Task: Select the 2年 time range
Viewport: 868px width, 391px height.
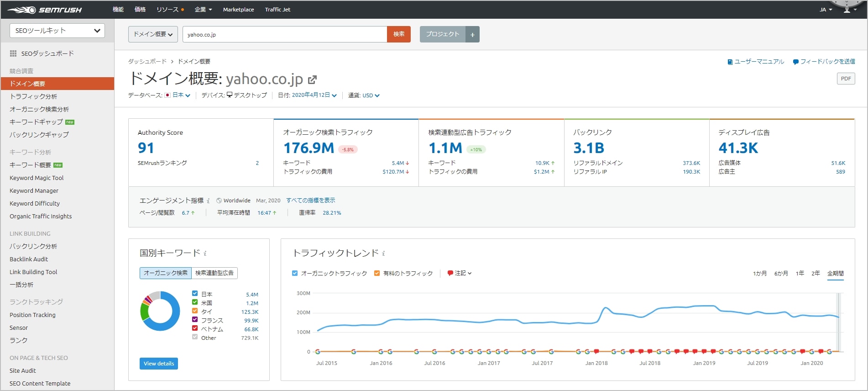Action: point(816,273)
